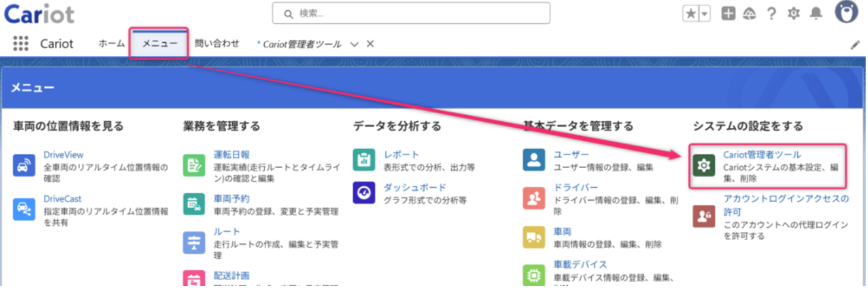Click the Cariot logo
Viewport: 868px width, 293px height.
pos(39,13)
